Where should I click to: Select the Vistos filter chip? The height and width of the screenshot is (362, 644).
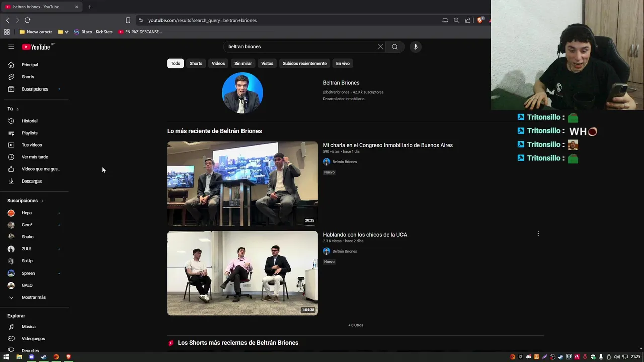click(267, 63)
